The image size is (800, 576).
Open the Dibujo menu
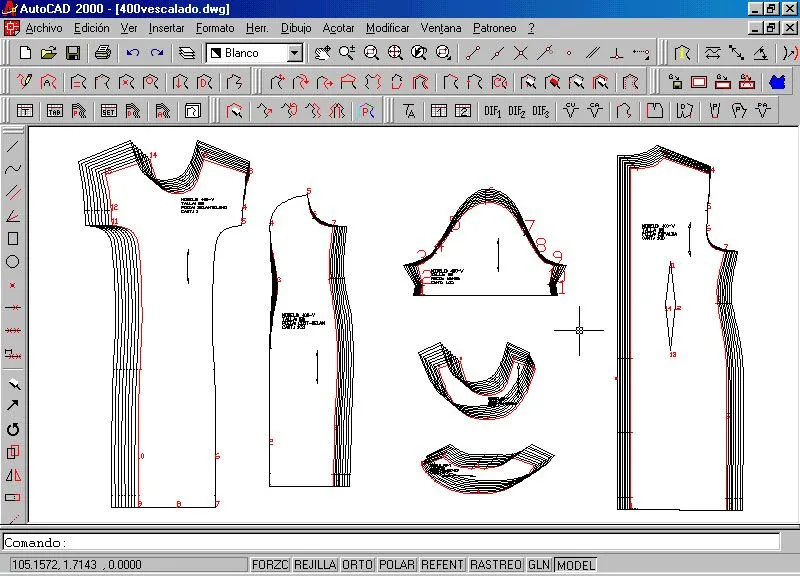[296, 28]
